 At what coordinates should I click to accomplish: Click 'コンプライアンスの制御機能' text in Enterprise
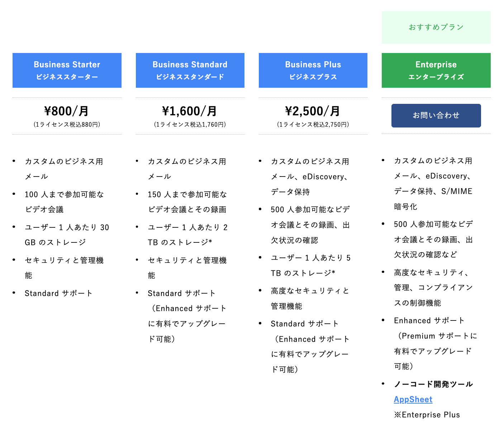coord(433,295)
